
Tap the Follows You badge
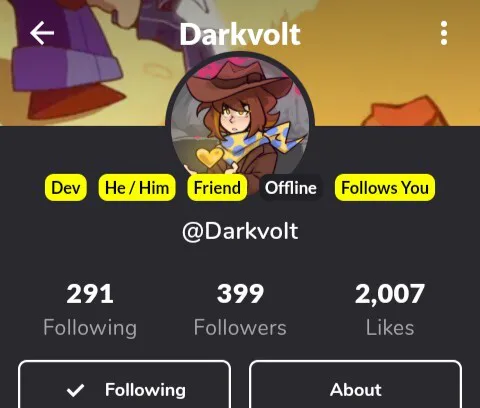385,188
